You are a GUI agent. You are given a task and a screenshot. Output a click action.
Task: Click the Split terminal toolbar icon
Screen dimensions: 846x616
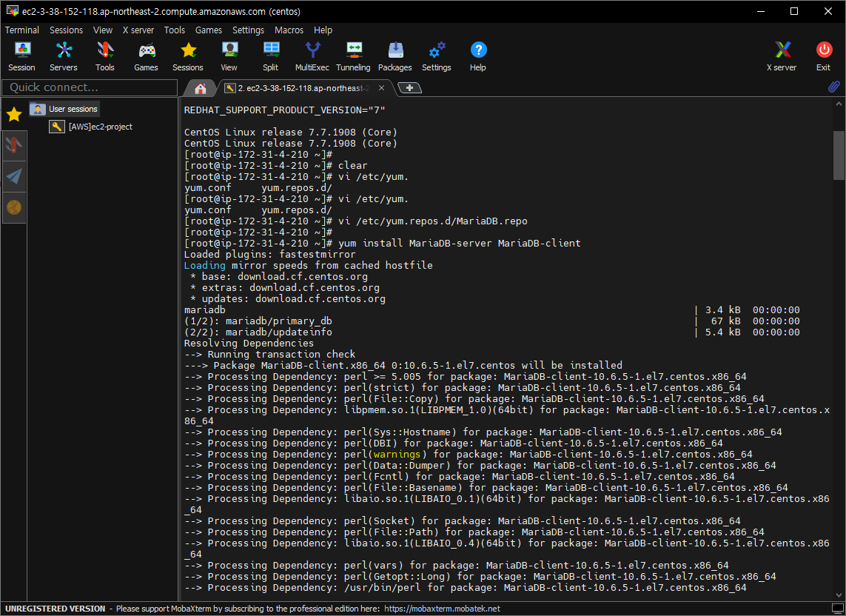click(x=271, y=56)
